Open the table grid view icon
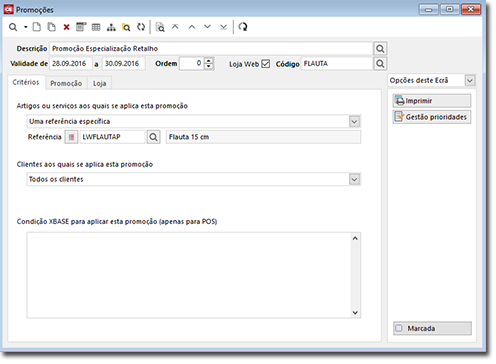 click(96, 27)
